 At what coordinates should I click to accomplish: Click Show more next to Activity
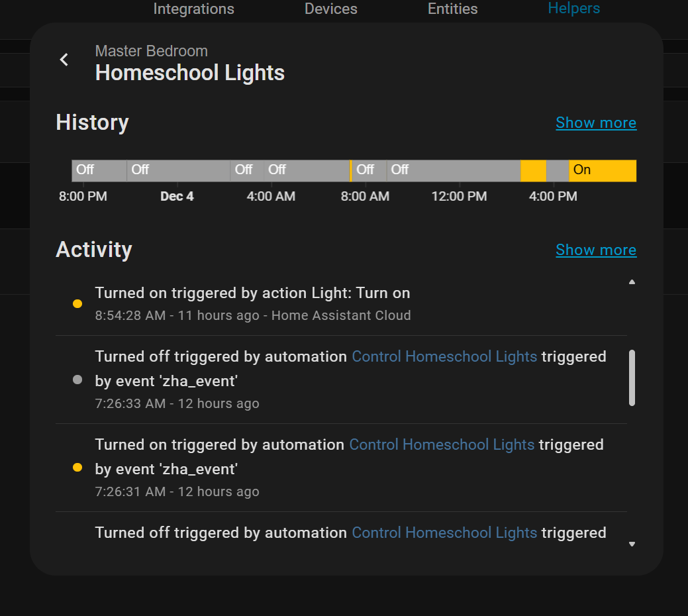(595, 250)
